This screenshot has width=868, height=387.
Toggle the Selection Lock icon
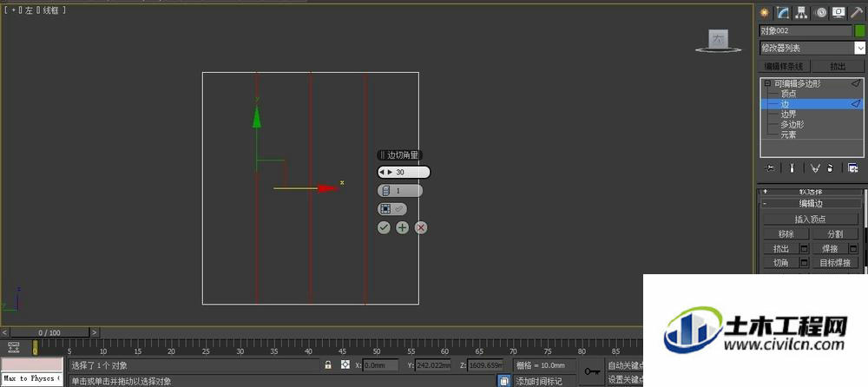(x=328, y=364)
